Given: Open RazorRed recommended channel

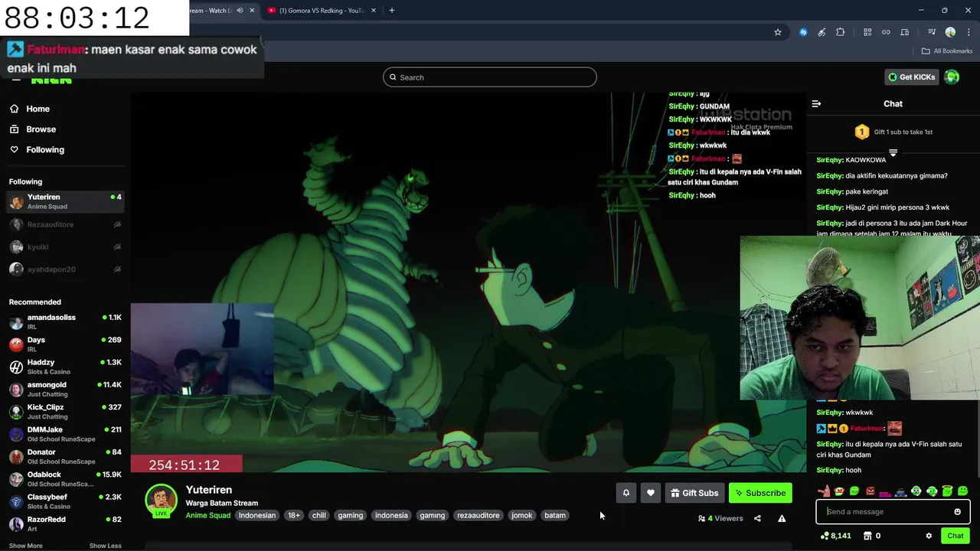Looking at the screenshot, I should (x=65, y=523).
